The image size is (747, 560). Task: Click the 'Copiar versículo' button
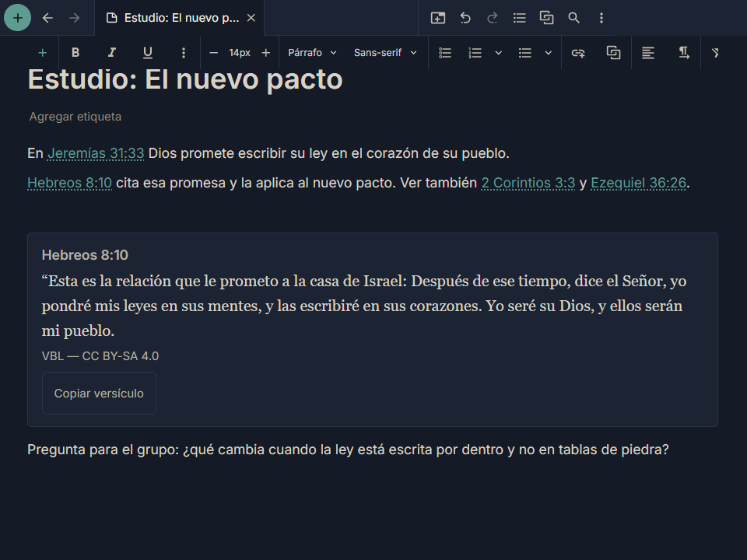(x=99, y=394)
